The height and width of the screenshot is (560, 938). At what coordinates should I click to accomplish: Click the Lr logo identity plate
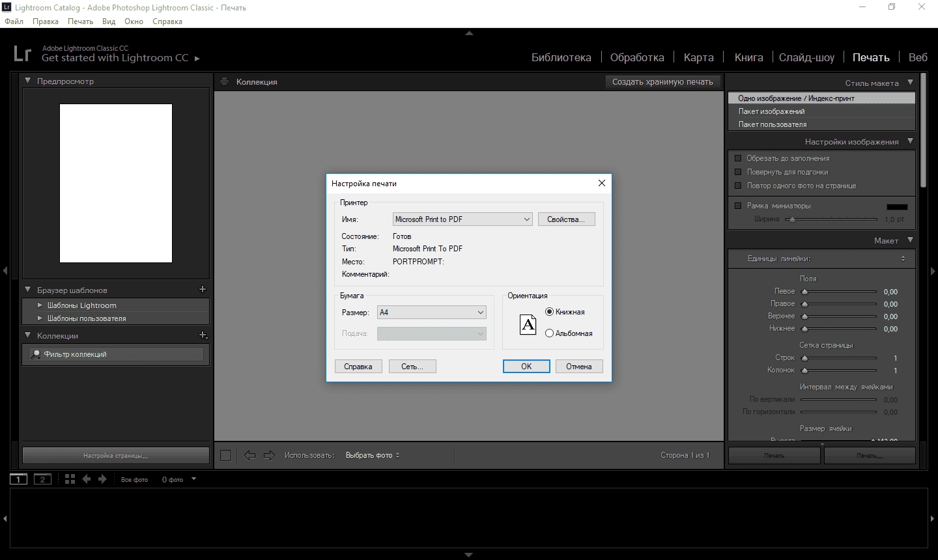tap(22, 53)
